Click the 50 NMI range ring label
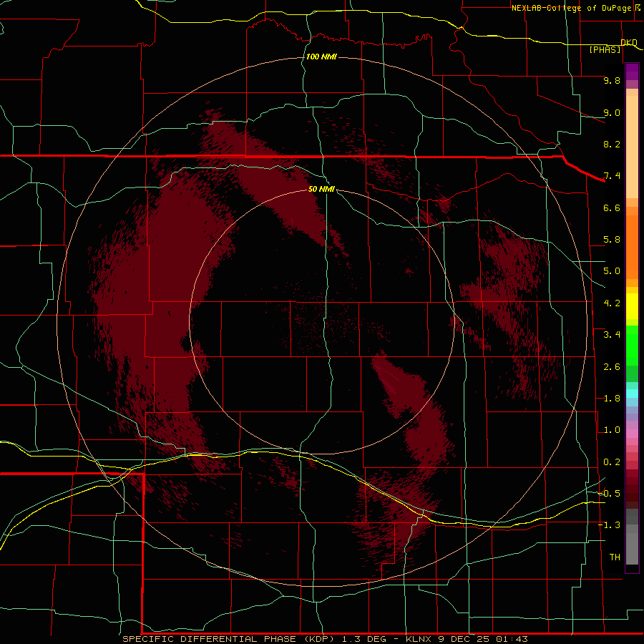The width and height of the screenshot is (644, 644). pyautogui.click(x=321, y=189)
